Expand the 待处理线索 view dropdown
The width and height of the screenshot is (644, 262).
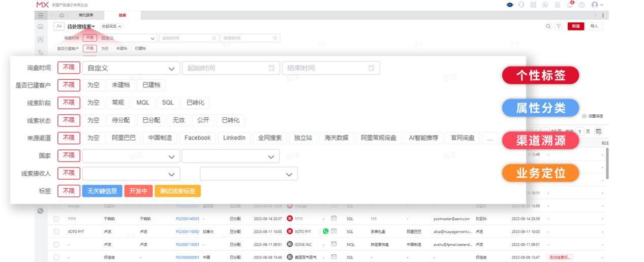[81, 26]
